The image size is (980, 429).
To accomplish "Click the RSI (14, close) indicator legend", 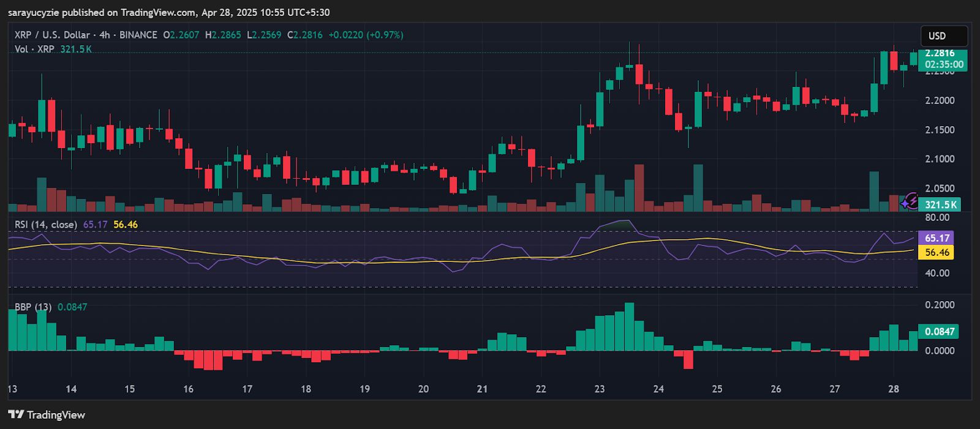I will [x=46, y=225].
